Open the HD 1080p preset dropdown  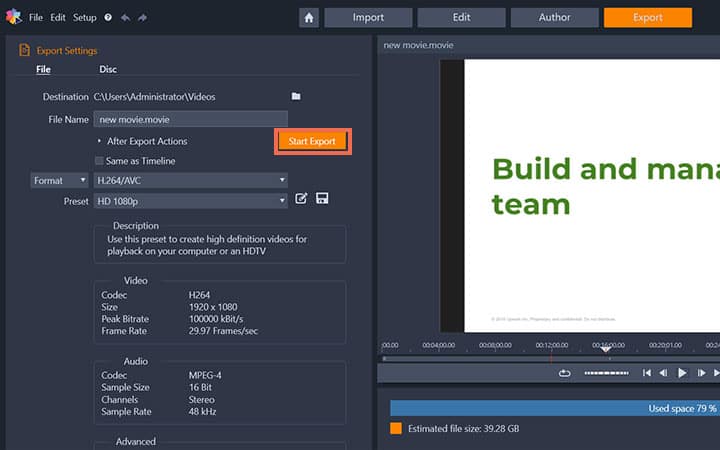pyautogui.click(x=191, y=201)
